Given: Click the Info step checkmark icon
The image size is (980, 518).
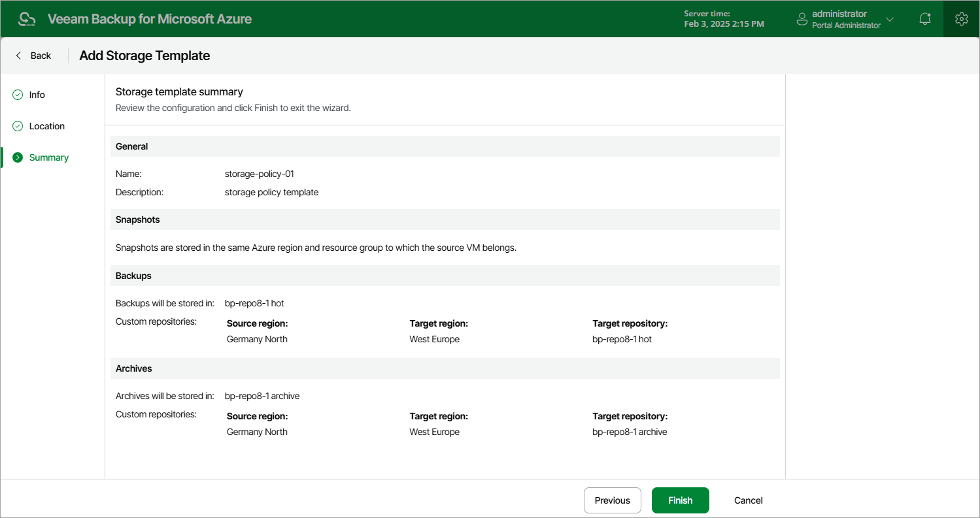Looking at the screenshot, I should point(18,95).
